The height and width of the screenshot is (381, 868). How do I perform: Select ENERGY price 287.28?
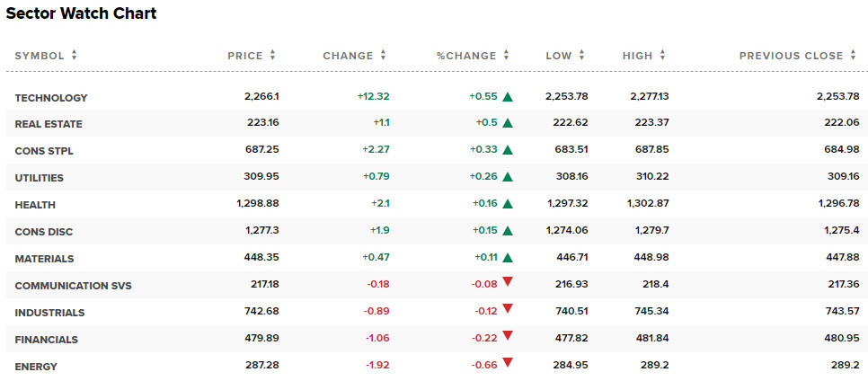click(261, 365)
